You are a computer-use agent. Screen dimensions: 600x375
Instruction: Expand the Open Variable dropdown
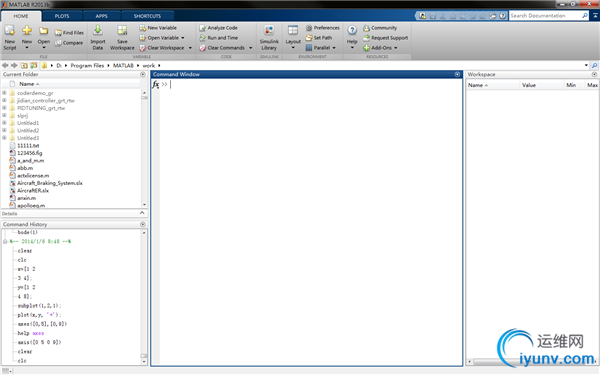183,38
